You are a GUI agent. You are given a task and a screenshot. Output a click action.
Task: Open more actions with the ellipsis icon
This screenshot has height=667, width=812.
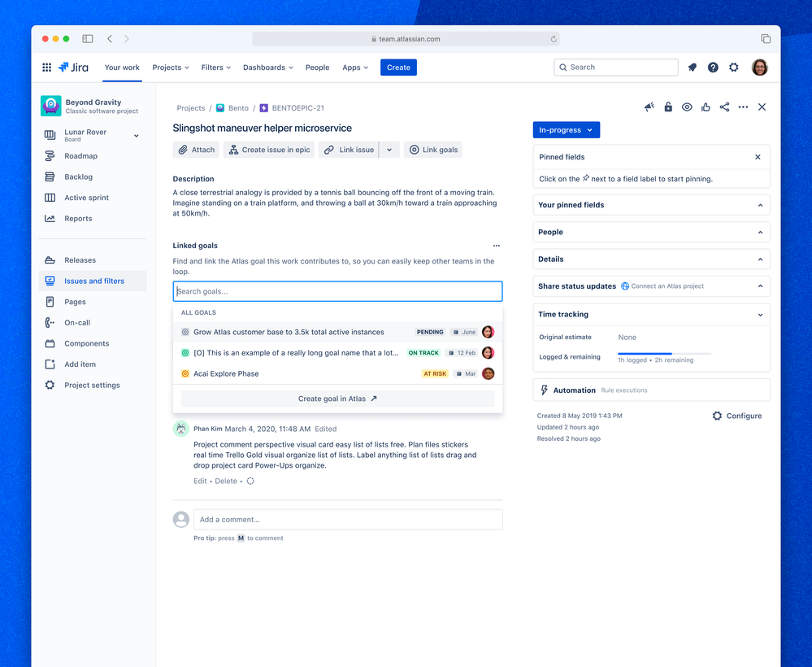point(744,107)
